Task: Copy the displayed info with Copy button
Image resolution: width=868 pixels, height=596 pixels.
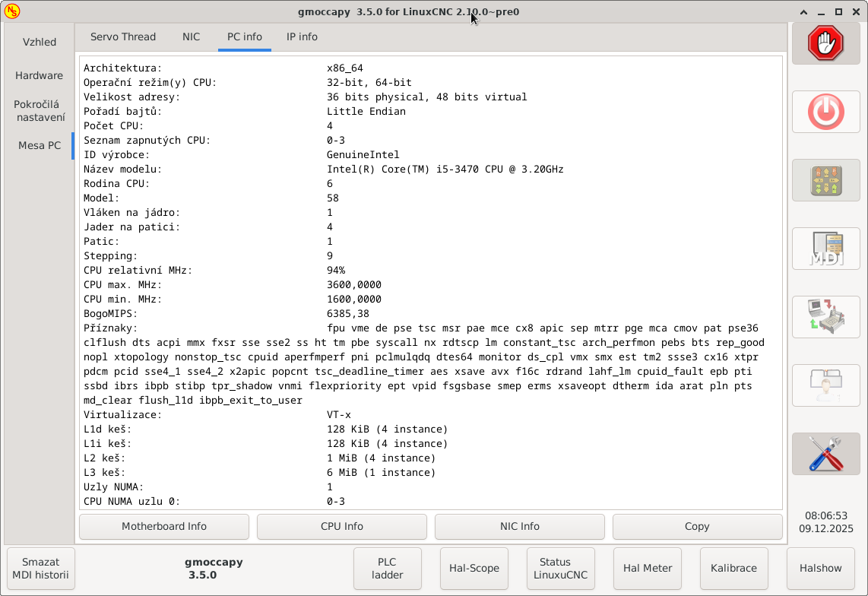Action: click(697, 526)
